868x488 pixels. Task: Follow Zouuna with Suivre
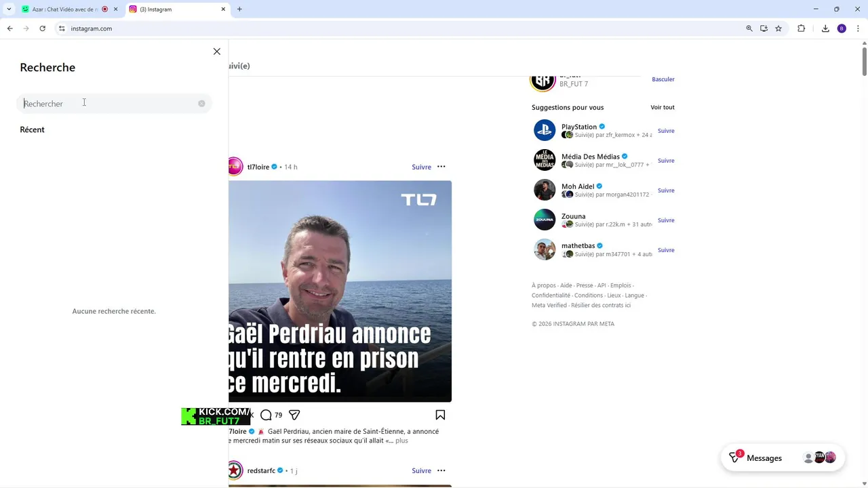(666, 220)
